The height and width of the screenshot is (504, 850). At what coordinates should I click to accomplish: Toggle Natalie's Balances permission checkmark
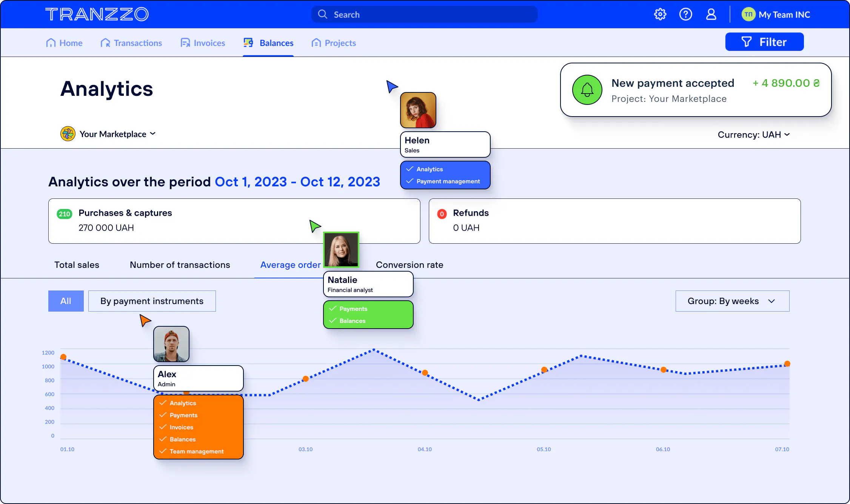[x=333, y=321]
